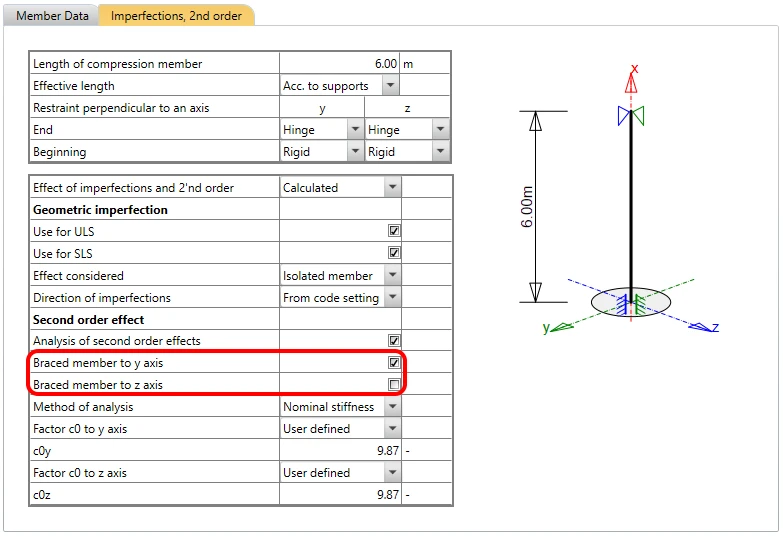Enable Braced member to z axis
Screen dimensions: 783x537
tap(394, 384)
